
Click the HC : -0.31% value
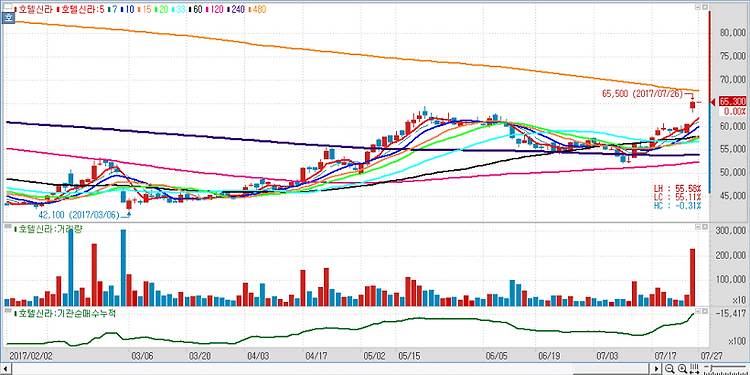(677, 206)
